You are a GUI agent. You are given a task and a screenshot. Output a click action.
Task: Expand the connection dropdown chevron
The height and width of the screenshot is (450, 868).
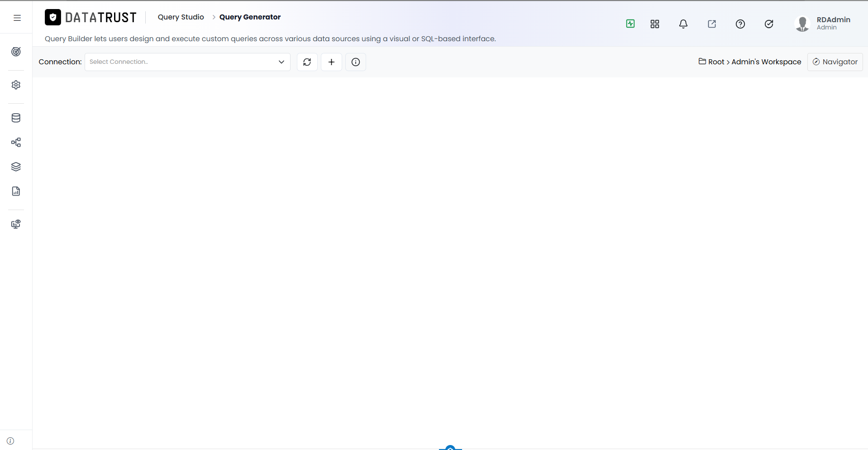point(281,62)
